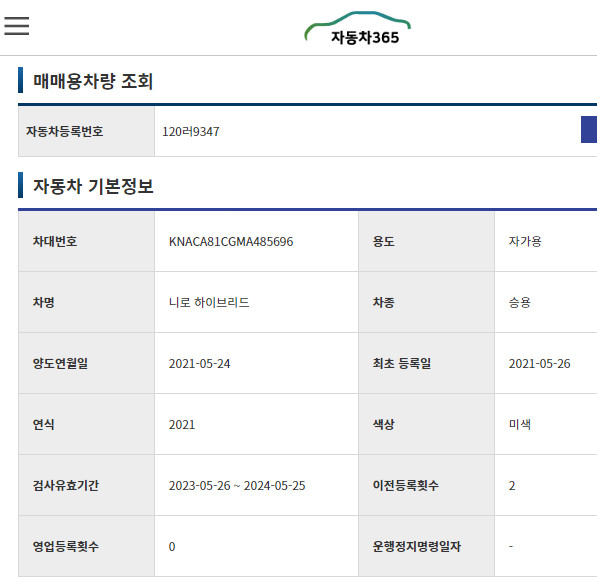
Task: Click the 최초 등록일 label cell
Action: (x=426, y=363)
